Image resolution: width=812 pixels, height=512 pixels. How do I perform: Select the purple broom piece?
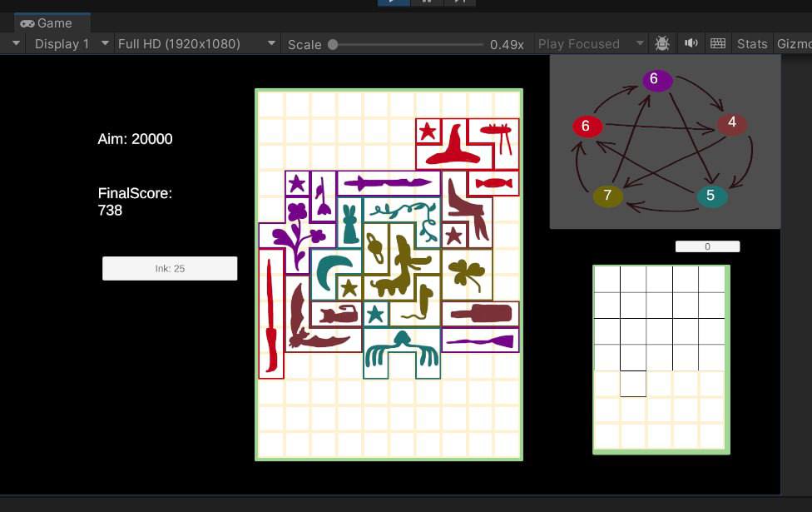pyautogui.click(x=480, y=340)
